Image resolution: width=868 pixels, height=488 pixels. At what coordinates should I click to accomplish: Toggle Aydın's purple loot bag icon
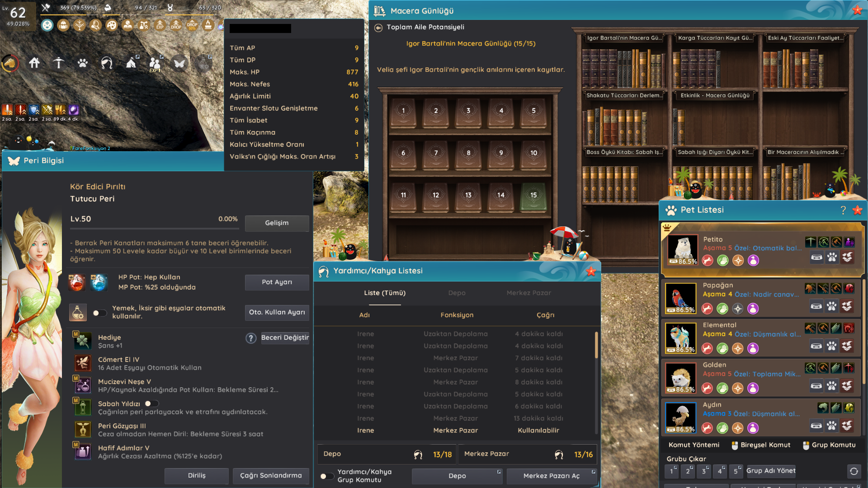pyautogui.click(x=753, y=428)
